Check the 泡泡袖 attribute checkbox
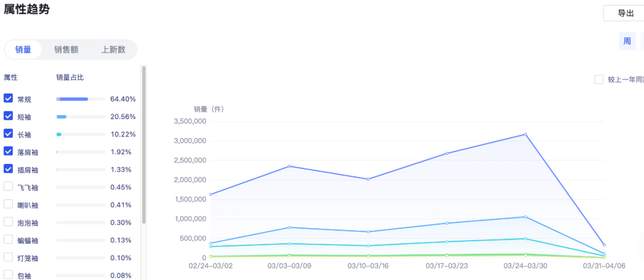The image size is (644, 280). point(8,222)
